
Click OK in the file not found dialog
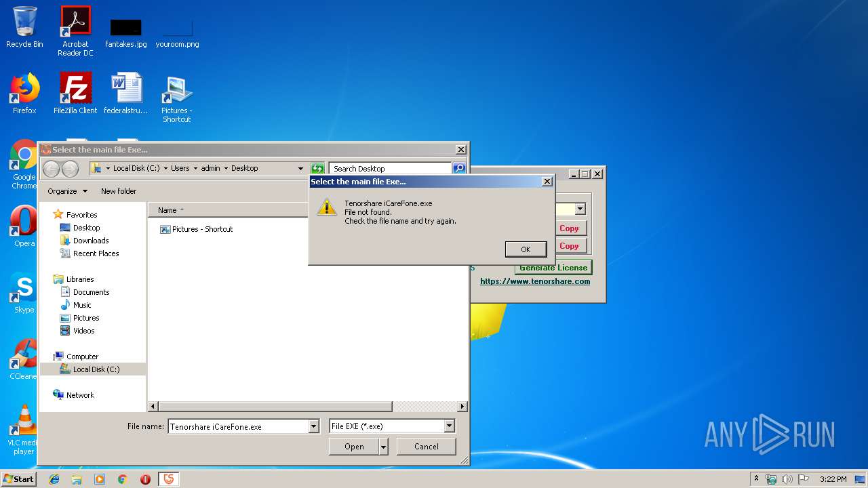(526, 249)
